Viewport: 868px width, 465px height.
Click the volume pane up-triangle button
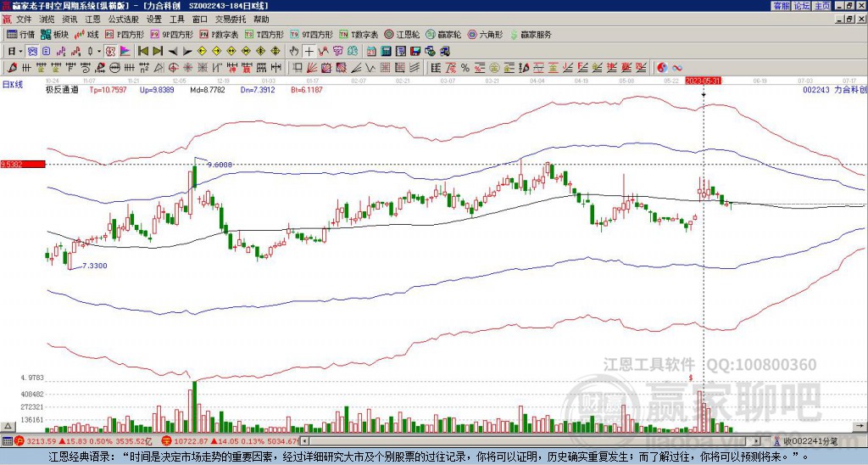tap(8, 426)
